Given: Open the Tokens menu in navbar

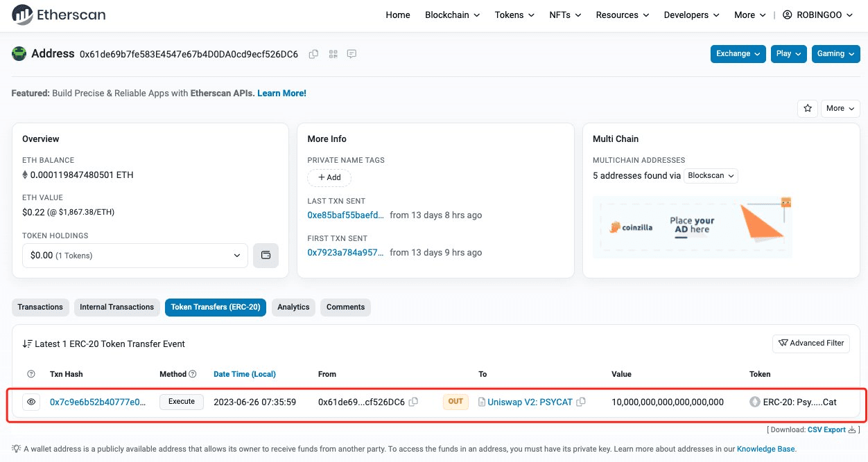Looking at the screenshot, I should pyautogui.click(x=514, y=15).
